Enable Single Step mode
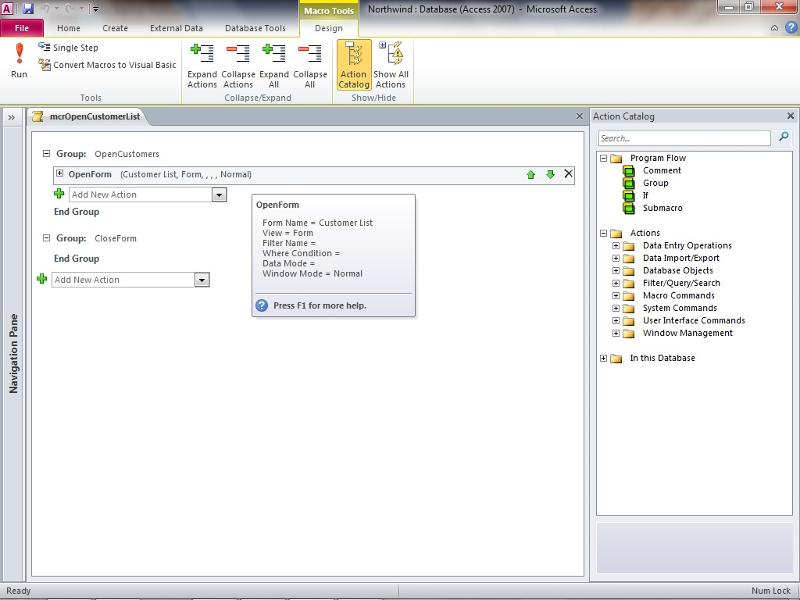Viewport: 800px width, 600px height. tap(68, 47)
